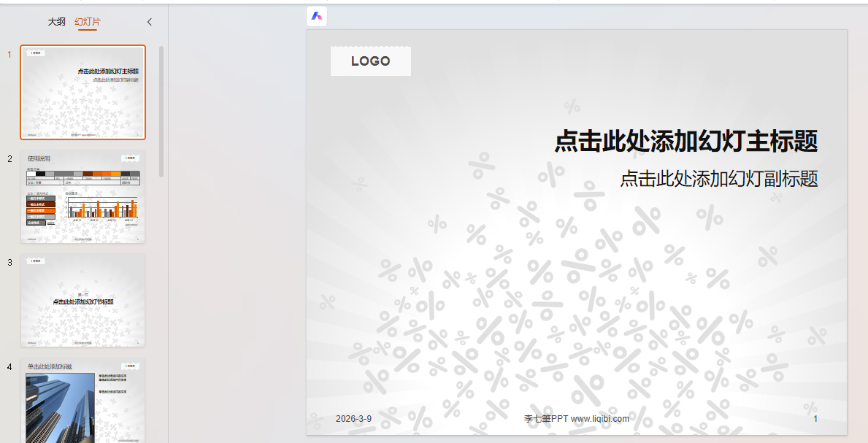Click the AI assistant icon above slide
This screenshot has height=443, width=868.
click(317, 16)
